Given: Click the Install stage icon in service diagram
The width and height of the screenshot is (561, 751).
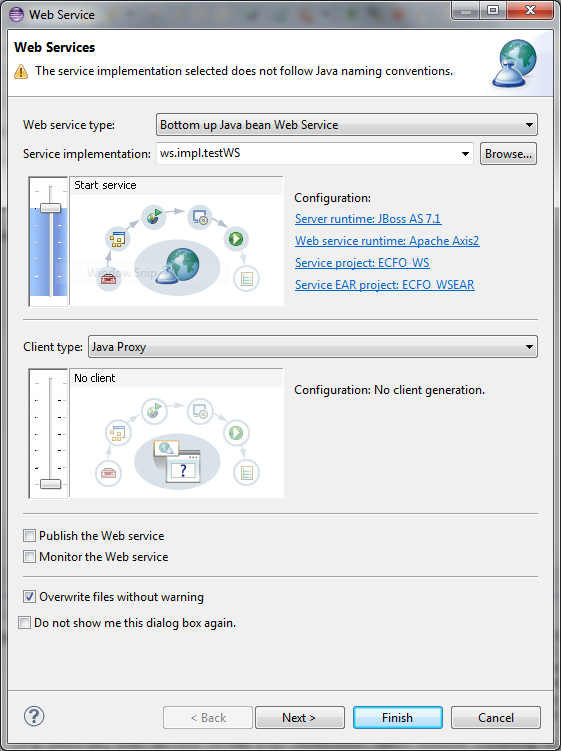Looking at the screenshot, I should (x=200, y=217).
